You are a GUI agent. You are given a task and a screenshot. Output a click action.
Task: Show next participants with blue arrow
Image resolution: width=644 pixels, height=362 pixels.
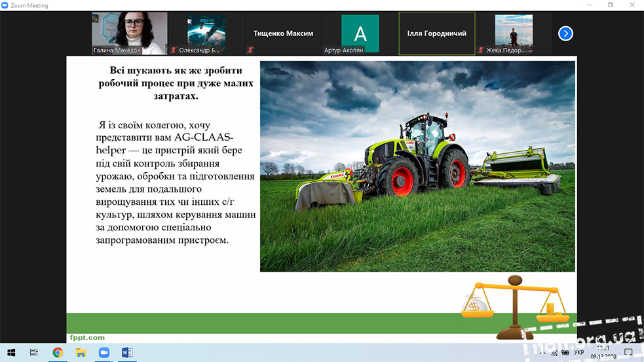(x=565, y=33)
